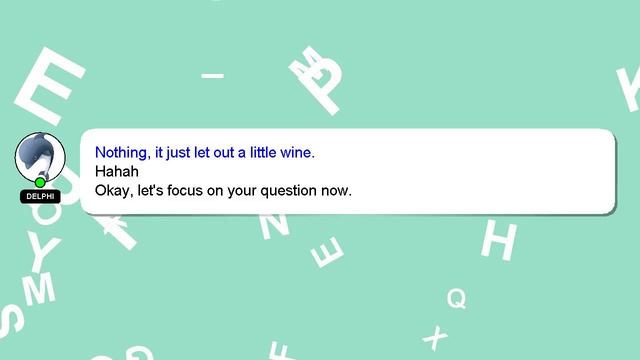The height and width of the screenshot is (360, 640).
Task: Click the largest floating letter E
Action: [50, 86]
